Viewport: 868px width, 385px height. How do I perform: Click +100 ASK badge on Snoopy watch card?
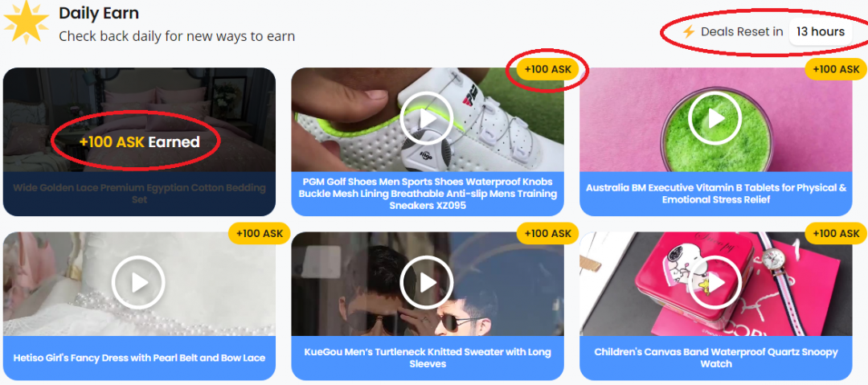click(836, 233)
